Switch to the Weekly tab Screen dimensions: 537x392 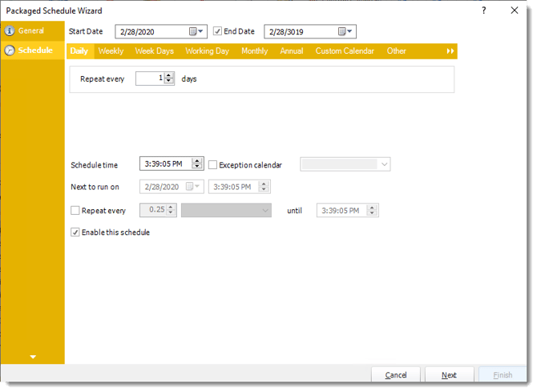pyautogui.click(x=111, y=51)
